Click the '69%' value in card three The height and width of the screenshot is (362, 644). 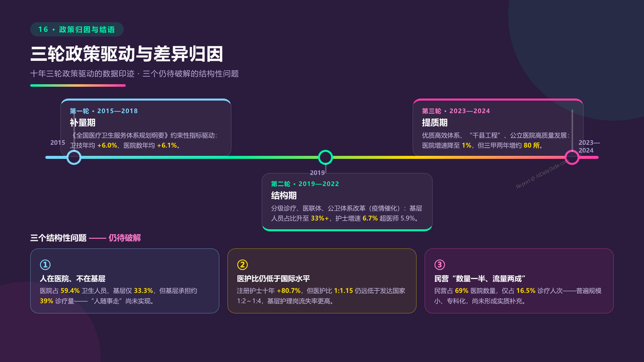[462, 291]
